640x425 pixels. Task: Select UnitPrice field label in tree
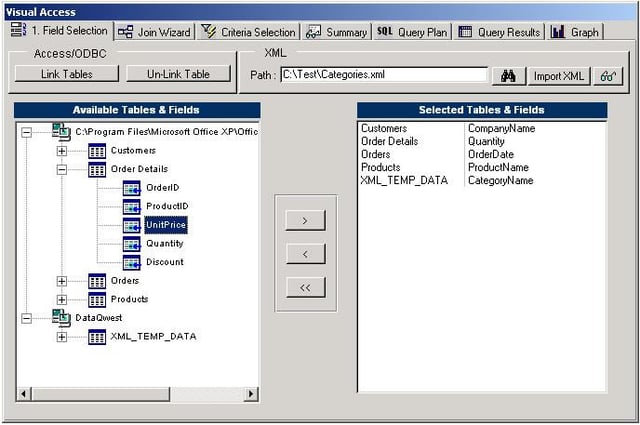point(166,225)
